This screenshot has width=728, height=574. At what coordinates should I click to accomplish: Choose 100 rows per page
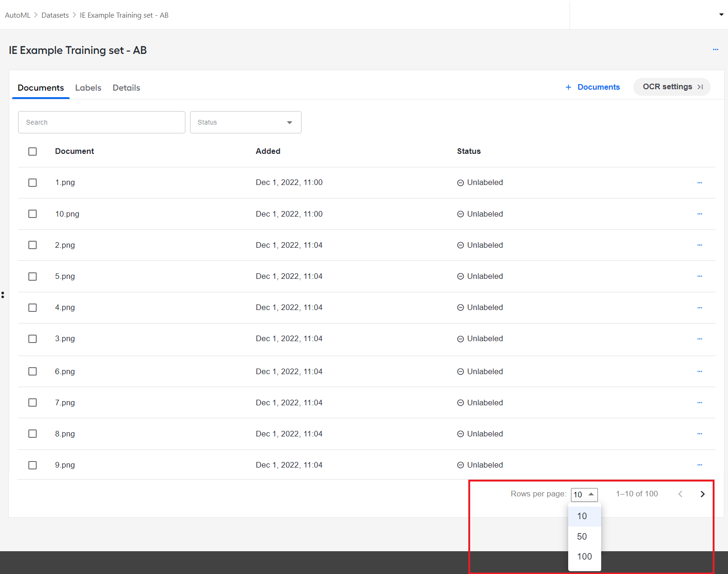click(x=584, y=556)
